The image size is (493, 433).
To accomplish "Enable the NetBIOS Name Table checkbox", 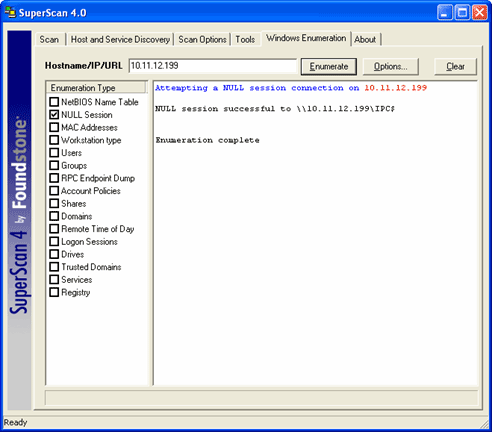I will pos(54,102).
